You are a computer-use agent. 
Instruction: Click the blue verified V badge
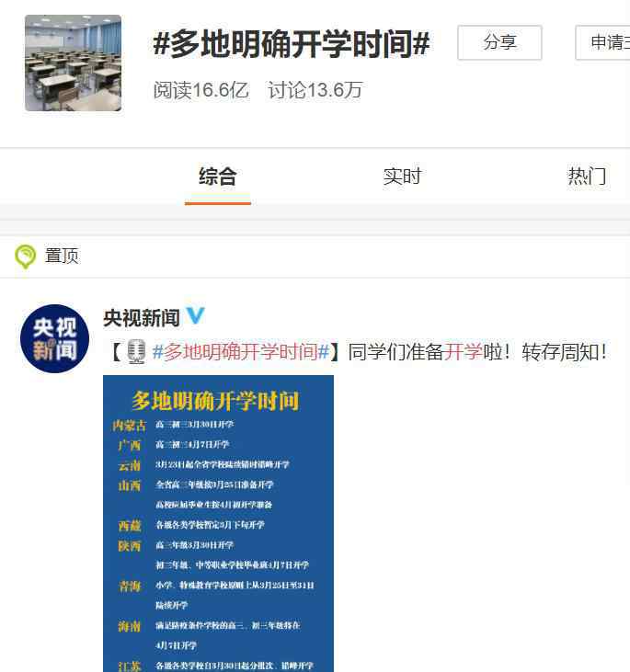click(195, 316)
